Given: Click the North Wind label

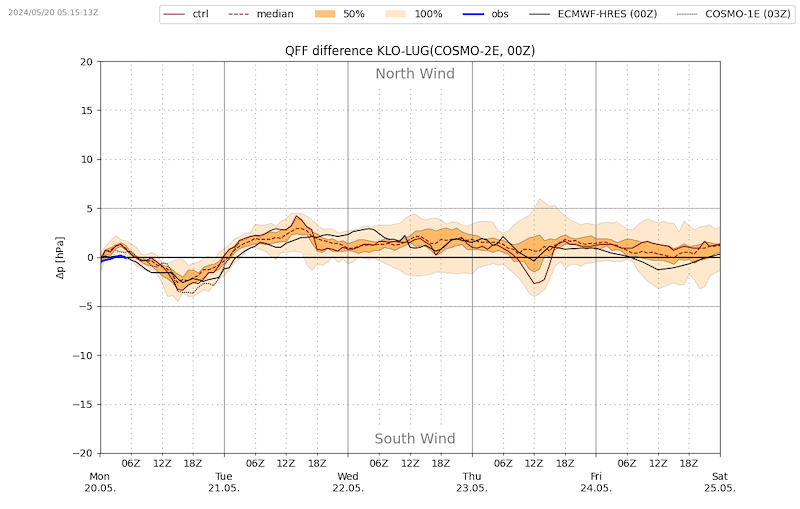Looking at the screenshot, I should pyautogui.click(x=415, y=74).
